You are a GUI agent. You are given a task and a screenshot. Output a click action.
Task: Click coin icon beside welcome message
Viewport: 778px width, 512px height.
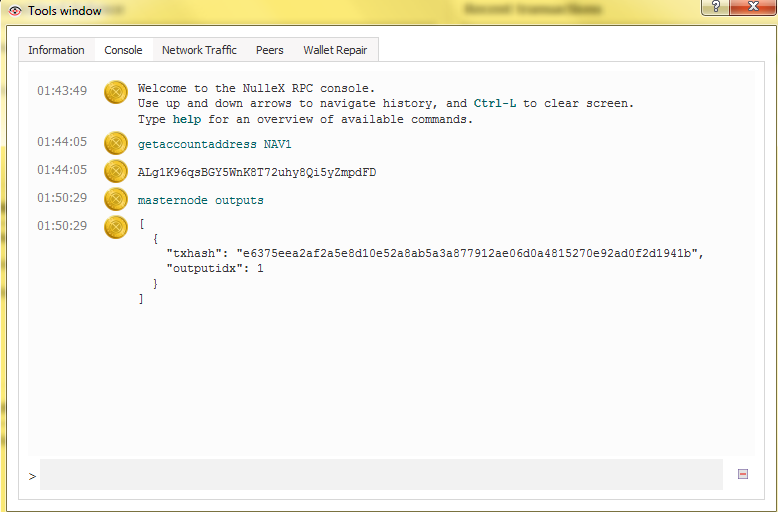[116, 92]
